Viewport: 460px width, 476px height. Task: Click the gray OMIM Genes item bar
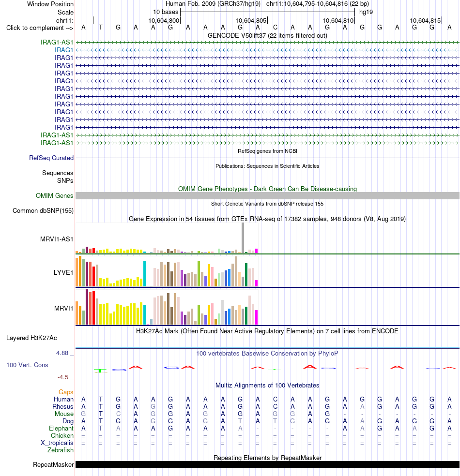pyautogui.click(x=267, y=195)
